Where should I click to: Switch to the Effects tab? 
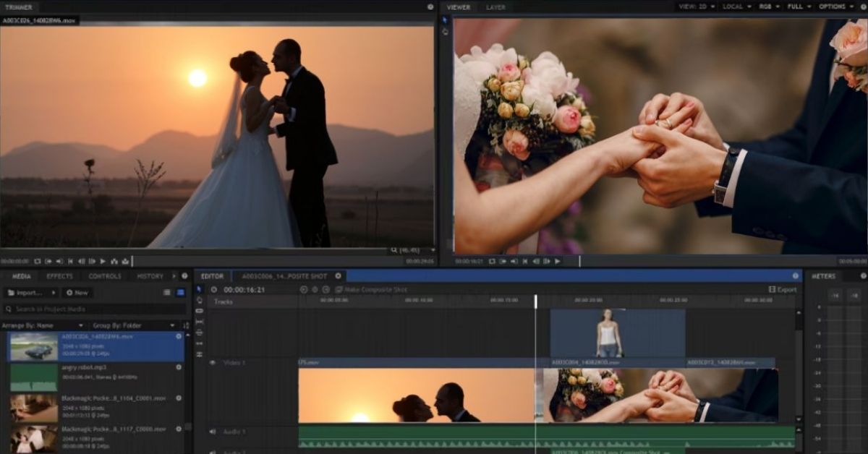59,276
